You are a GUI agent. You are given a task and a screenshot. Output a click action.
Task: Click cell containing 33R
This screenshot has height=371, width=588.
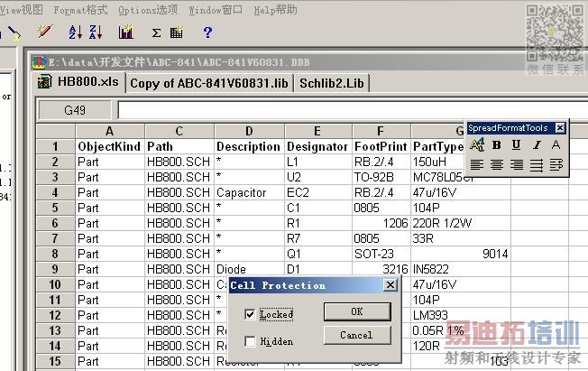click(x=461, y=239)
